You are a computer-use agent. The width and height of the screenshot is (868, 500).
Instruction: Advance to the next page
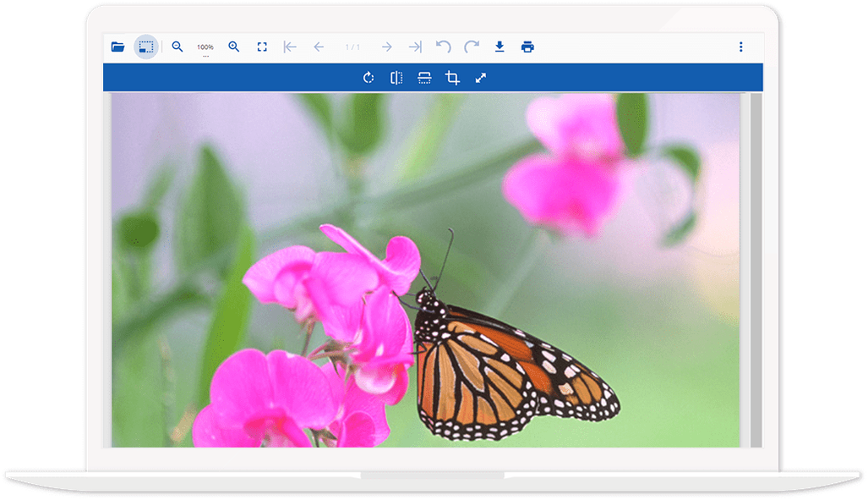click(386, 47)
